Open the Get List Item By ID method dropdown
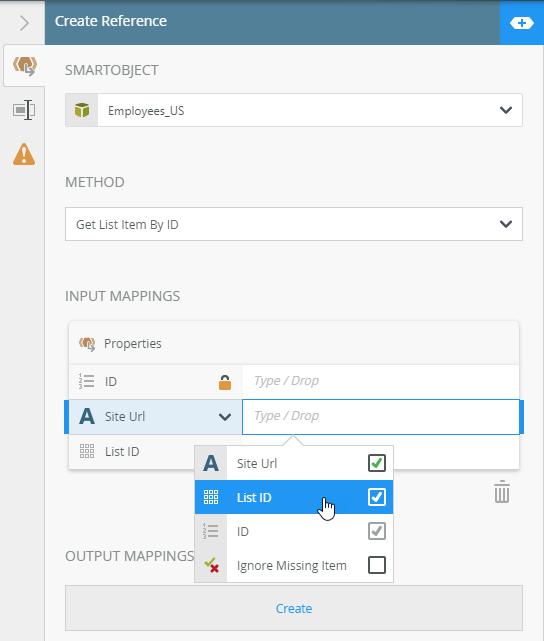The width and height of the screenshot is (544, 641). point(506,224)
